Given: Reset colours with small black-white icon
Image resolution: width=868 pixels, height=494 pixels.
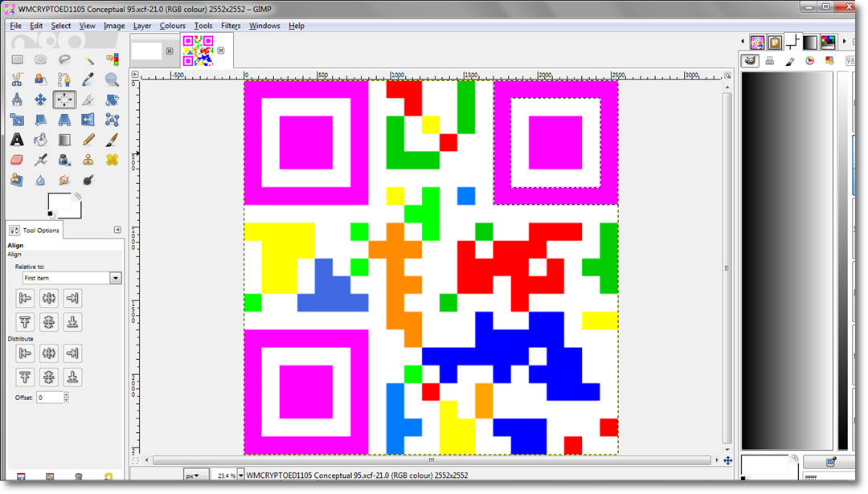Looking at the screenshot, I should 51,214.
